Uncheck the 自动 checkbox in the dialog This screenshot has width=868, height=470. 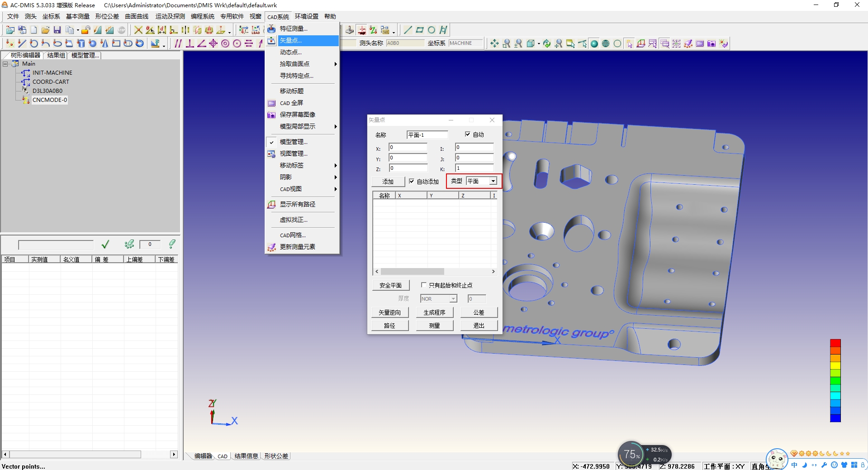pos(468,134)
